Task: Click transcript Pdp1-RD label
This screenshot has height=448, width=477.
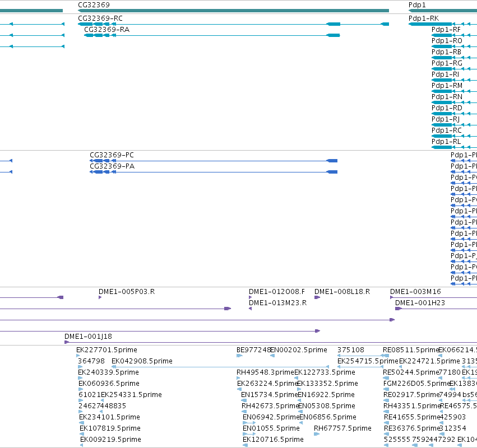Action: click(447, 108)
